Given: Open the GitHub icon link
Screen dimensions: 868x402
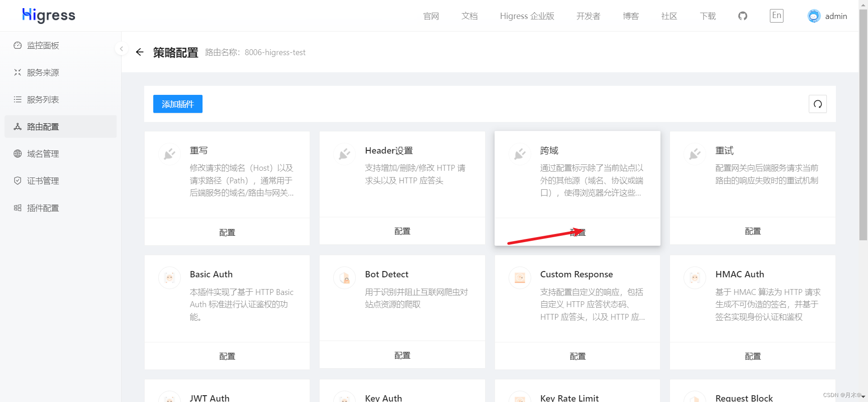Looking at the screenshot, I should pos(743,16).
